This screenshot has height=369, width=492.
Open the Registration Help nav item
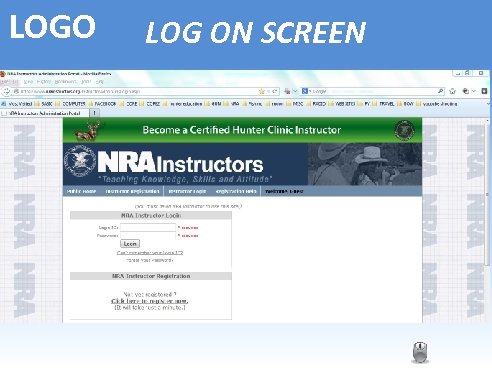pyautogui.click(x=236, y=191)
